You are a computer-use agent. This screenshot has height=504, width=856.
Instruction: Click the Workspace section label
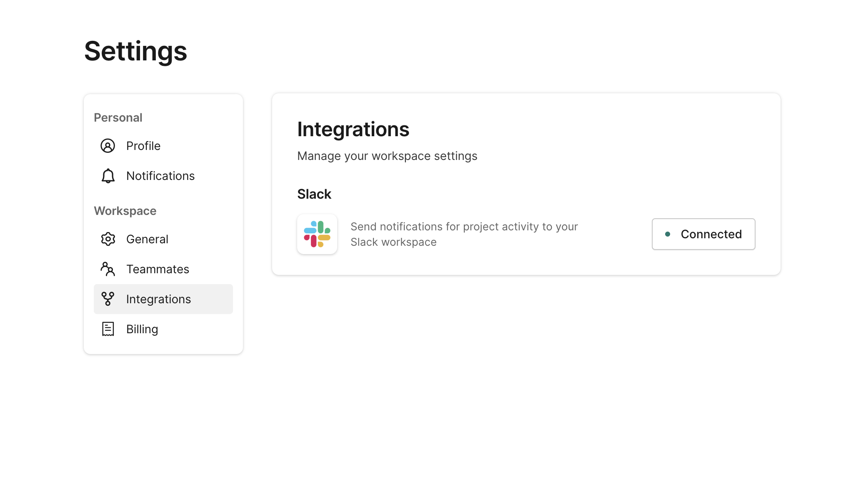pyautogui.click(x=125, y=211)
